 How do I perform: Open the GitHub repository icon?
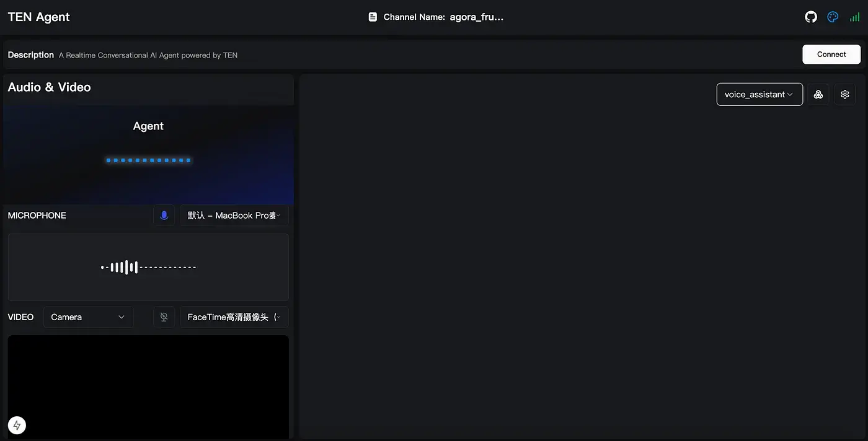tap(811, 17)
